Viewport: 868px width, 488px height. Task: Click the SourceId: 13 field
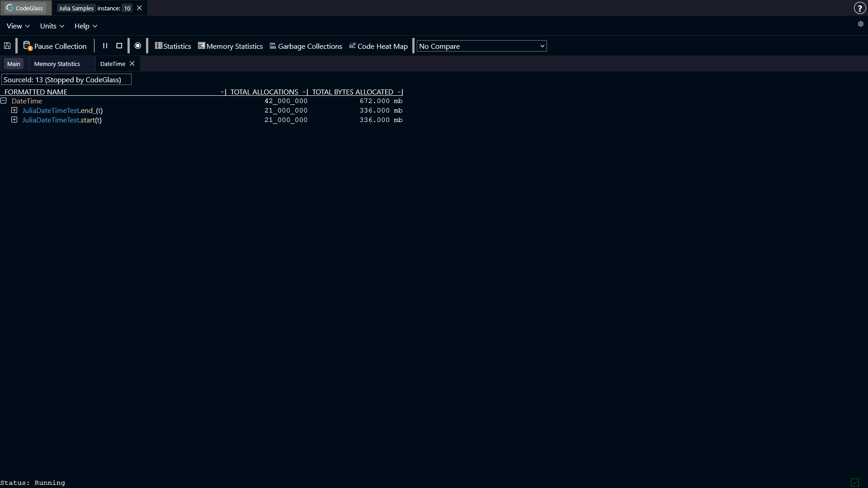[66, 80]
